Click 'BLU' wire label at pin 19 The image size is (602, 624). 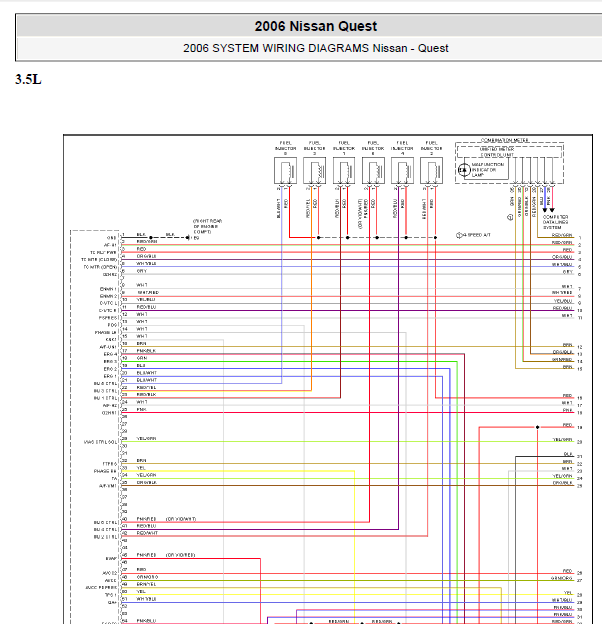click(x=141, y=365)
